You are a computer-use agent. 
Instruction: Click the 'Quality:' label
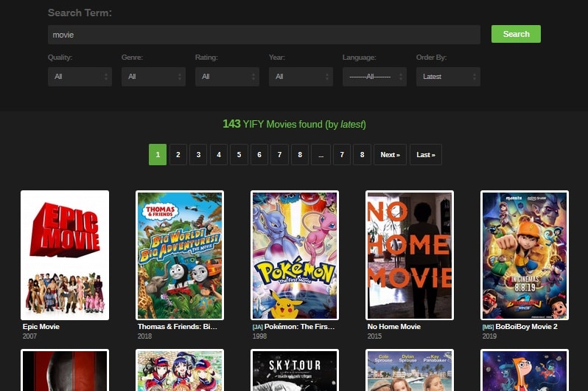point(60,58)
